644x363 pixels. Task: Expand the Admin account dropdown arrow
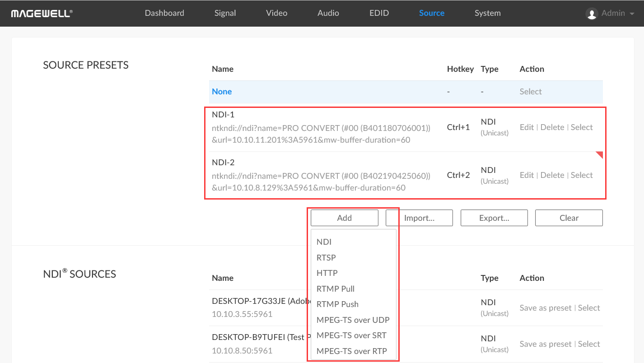(631, 14)
